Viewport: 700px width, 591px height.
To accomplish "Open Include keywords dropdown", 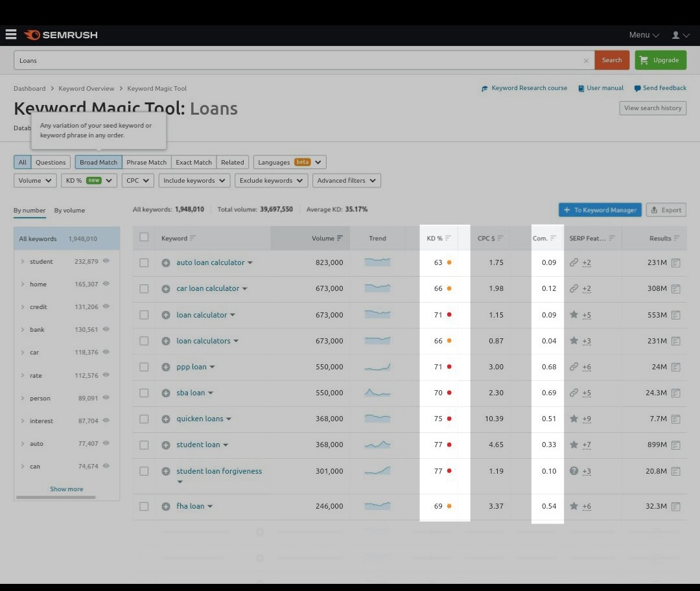I will (x=194, y=180).
